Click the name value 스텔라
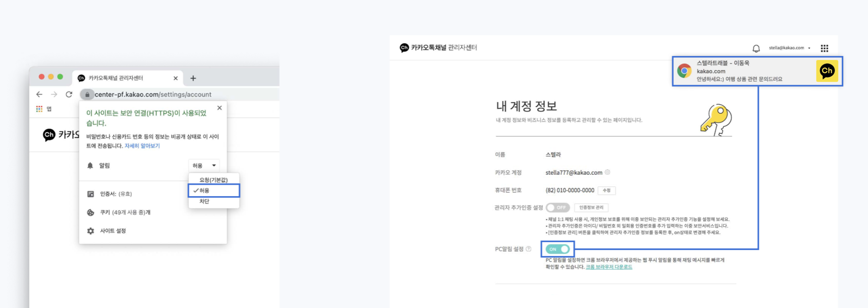The image size is (868, 308). [x=553, y=154]
